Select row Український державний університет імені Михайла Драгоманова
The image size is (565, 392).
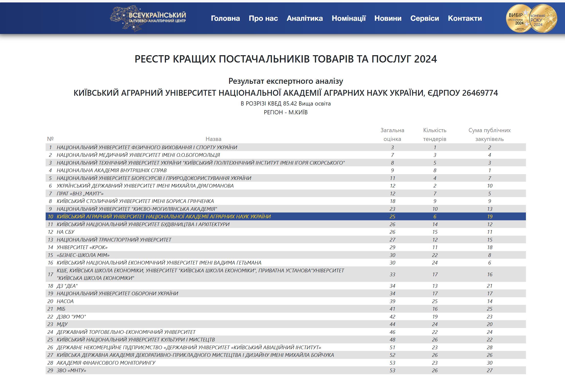point(286,186)
